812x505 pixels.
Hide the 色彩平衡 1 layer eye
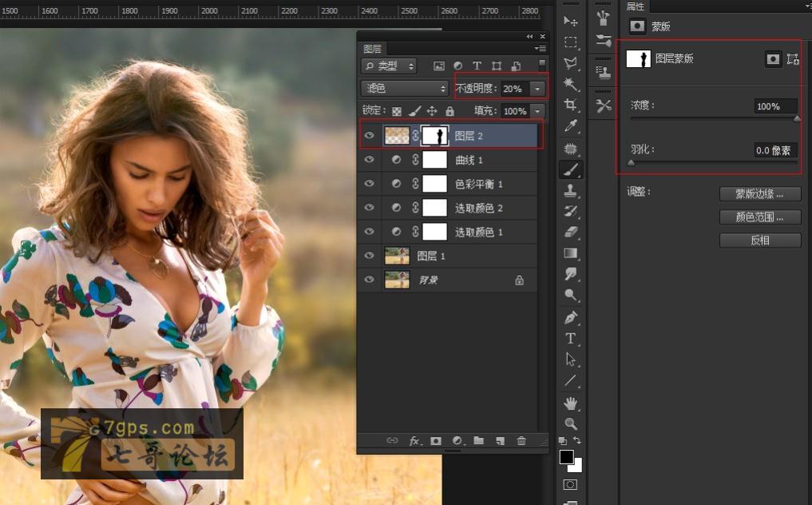(369, 184)
